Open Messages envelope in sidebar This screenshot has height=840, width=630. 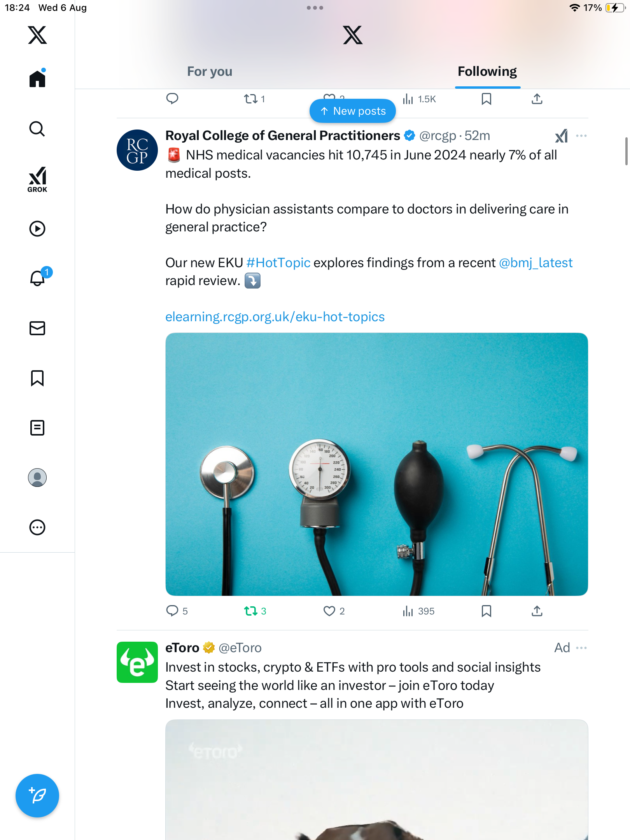[37, 328]
